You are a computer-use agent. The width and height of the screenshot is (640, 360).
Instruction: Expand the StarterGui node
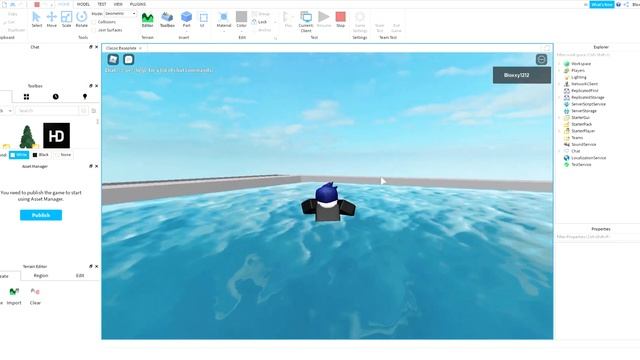tap(560, 118)
